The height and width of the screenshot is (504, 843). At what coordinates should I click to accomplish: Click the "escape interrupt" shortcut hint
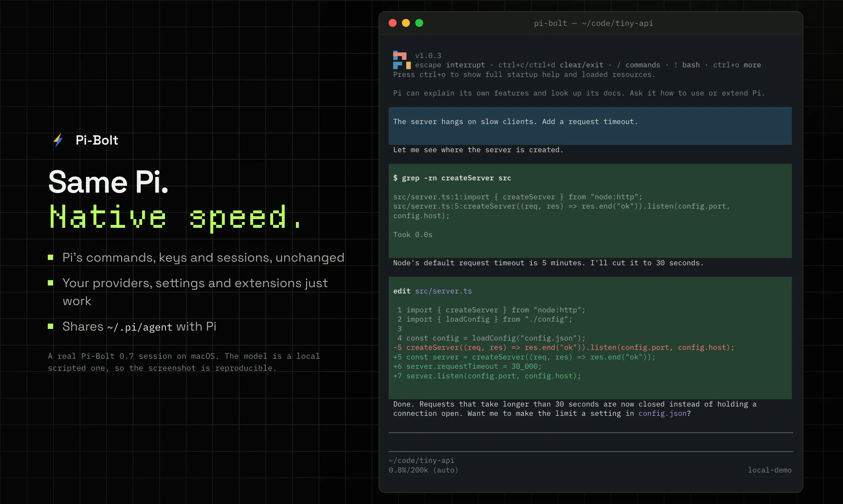pos(450,65)
